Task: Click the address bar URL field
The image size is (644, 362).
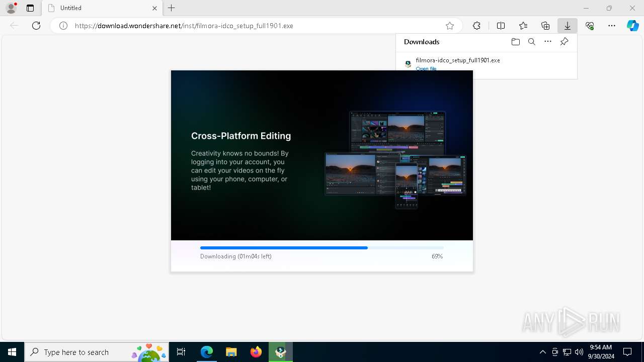Action: tap(257, 26)
